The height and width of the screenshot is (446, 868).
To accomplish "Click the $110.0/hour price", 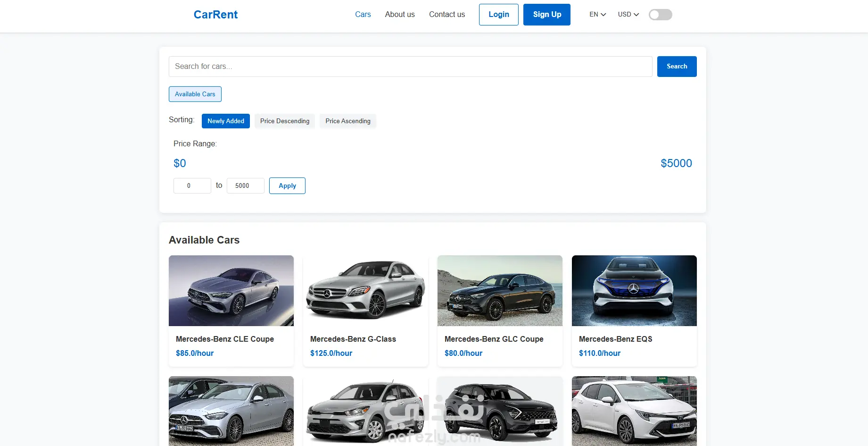I will 600,353.
